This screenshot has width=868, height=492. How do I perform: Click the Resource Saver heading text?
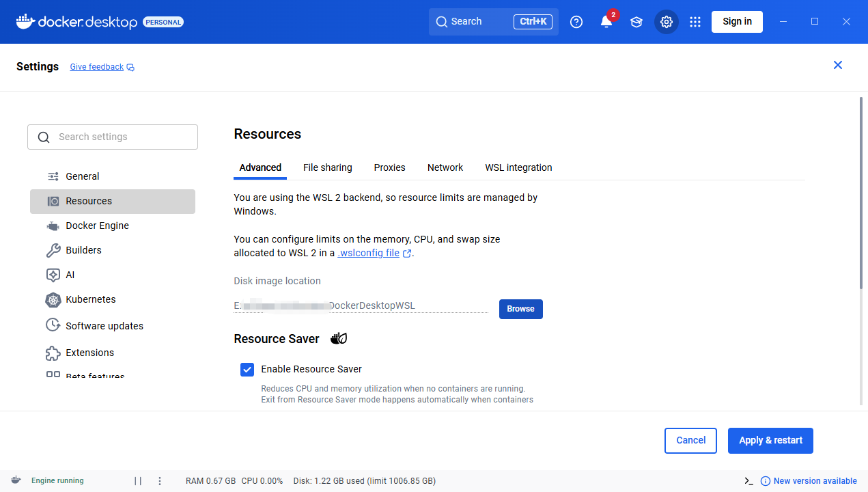[277, 339]
